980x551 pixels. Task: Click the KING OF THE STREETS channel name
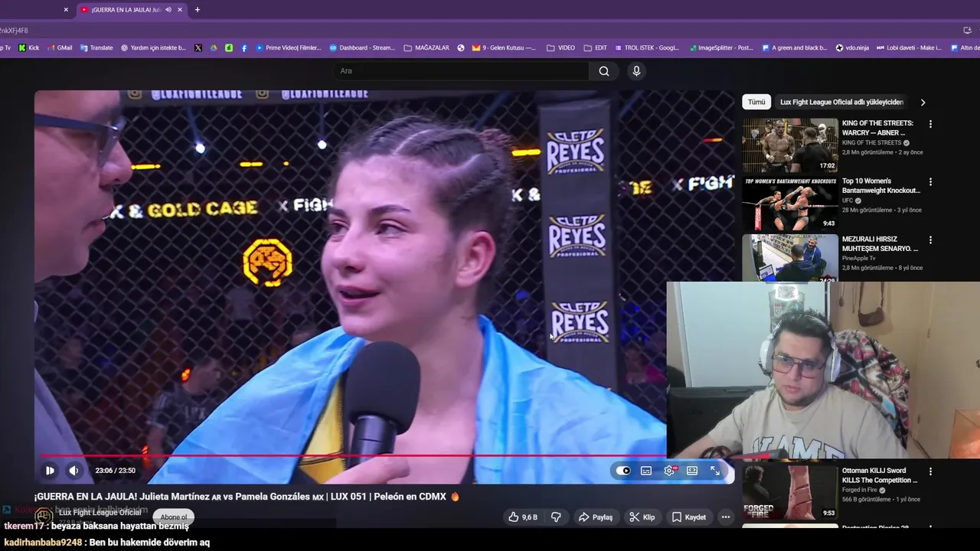871,142
